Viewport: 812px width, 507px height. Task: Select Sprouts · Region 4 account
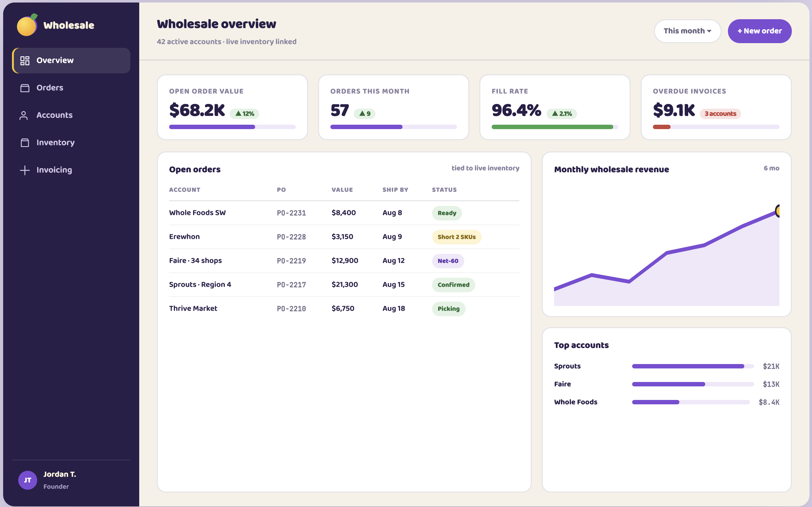[x=200, y=284]
